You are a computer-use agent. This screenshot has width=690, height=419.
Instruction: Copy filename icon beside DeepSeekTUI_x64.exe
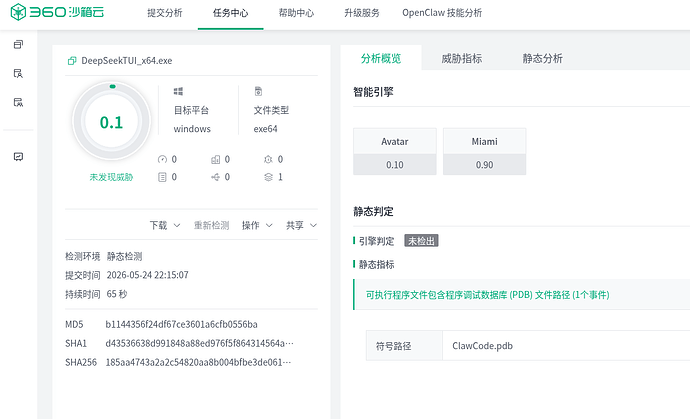pos(72,61)
